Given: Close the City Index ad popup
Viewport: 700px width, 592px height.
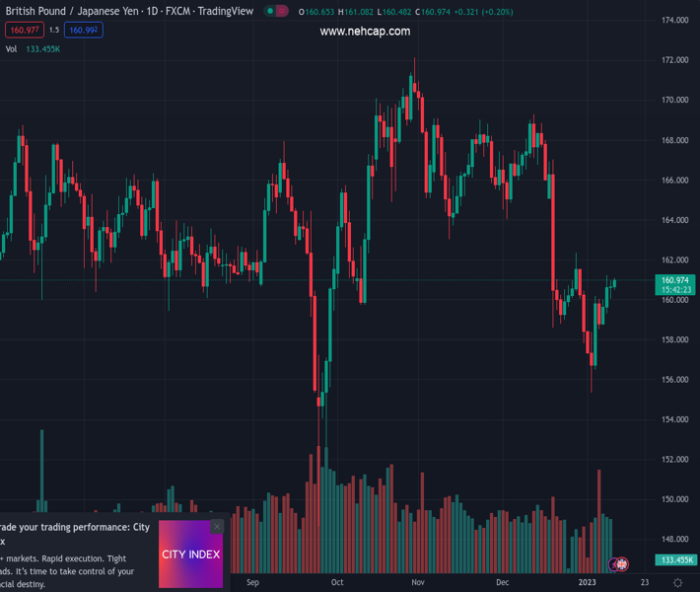Looking at the screenshot, I should pos(217,527).
